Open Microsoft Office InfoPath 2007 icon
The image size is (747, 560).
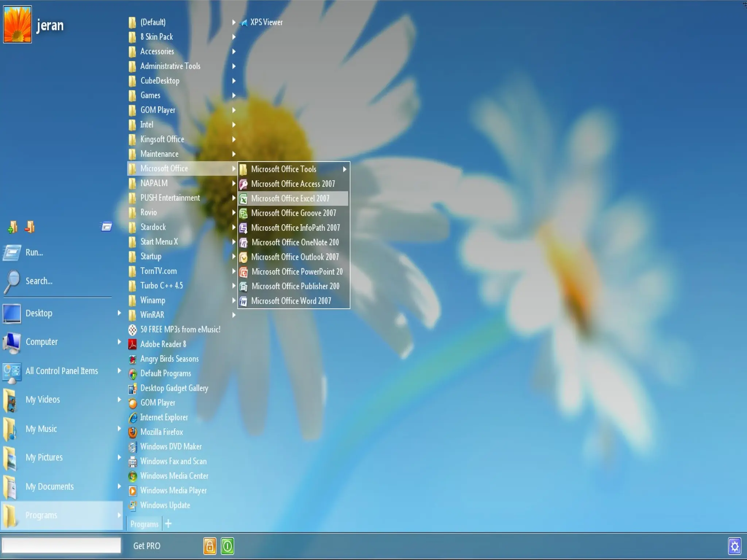pos(243,228)
